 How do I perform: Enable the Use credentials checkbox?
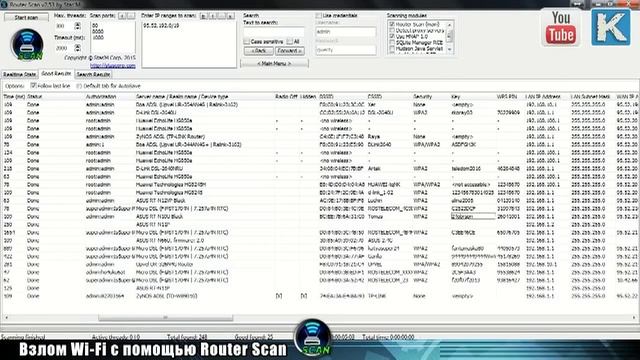pyautogui.click(x=318, y=16)
